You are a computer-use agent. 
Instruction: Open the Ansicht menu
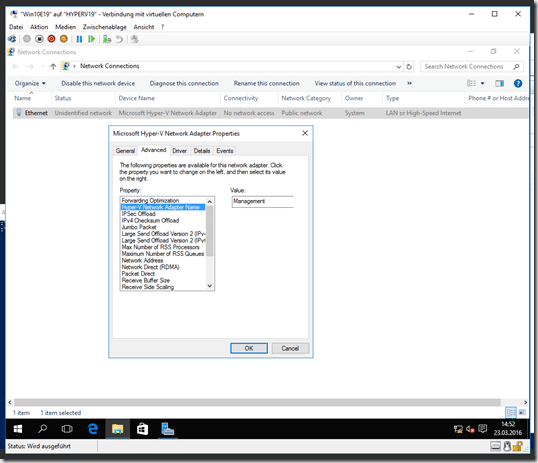[144, 27]
